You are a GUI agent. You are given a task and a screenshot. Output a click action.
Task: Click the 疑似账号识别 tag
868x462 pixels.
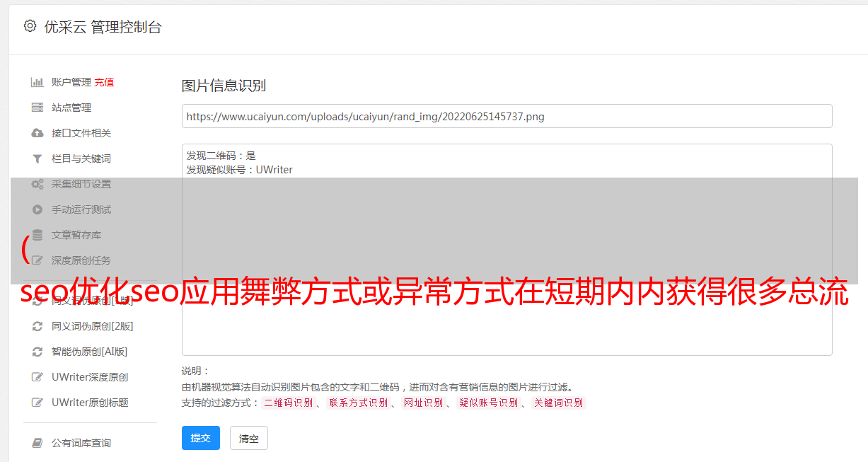(489, 403)
